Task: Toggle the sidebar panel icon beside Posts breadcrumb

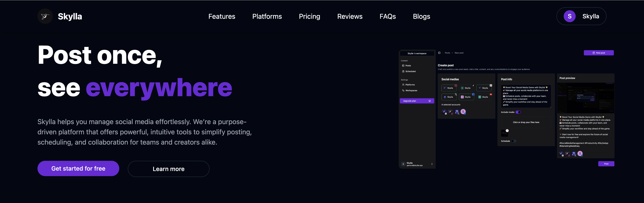Action: click(x=439, y=53)
